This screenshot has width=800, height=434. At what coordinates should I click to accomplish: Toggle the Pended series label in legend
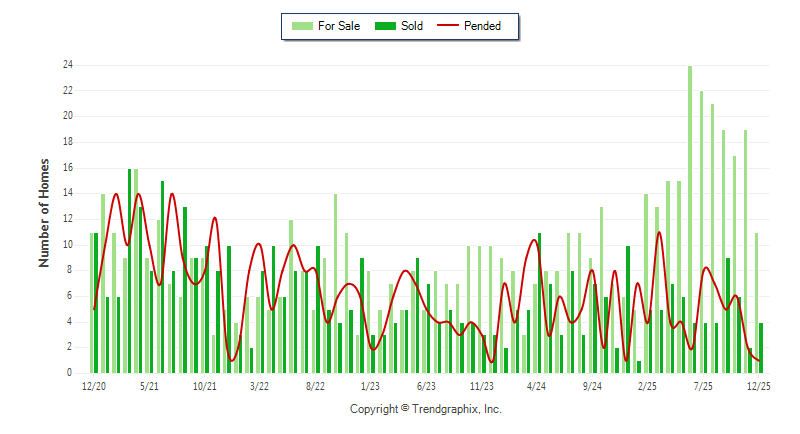click(x=483, y=26)
